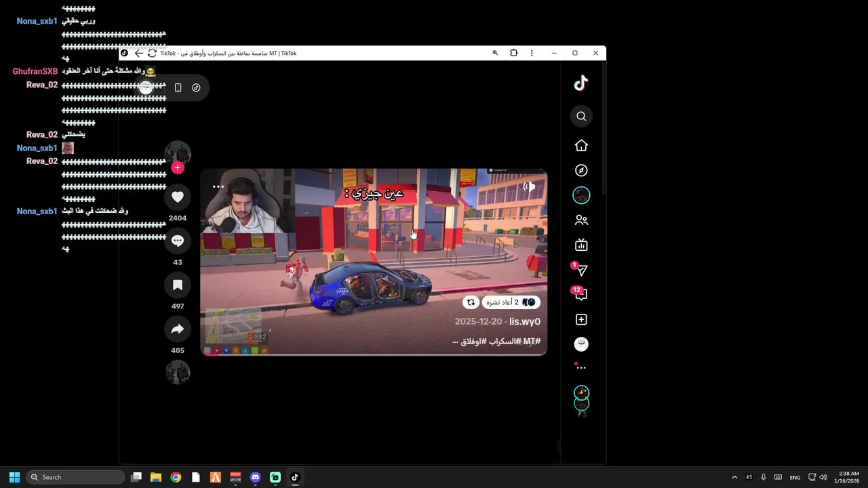The image size is (868, 488).
Task: Follow creator with the red plus badge
Action: pyautogui.click(x=178, y=167)
